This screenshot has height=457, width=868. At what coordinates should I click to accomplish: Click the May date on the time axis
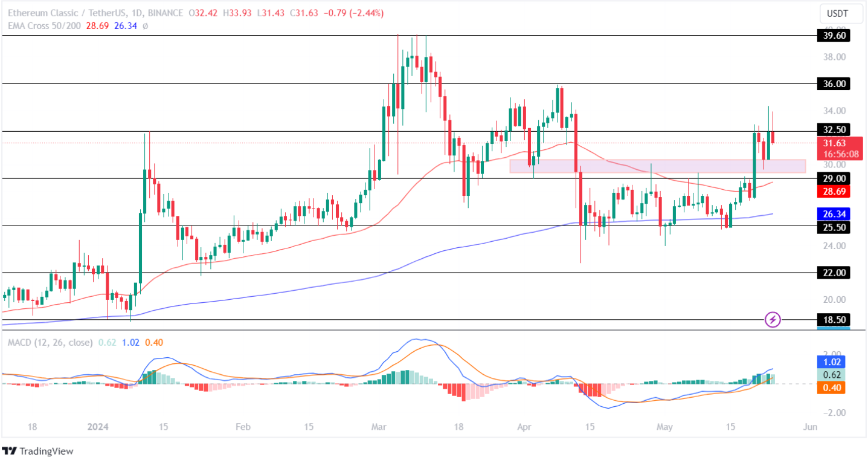coord(665,427)
